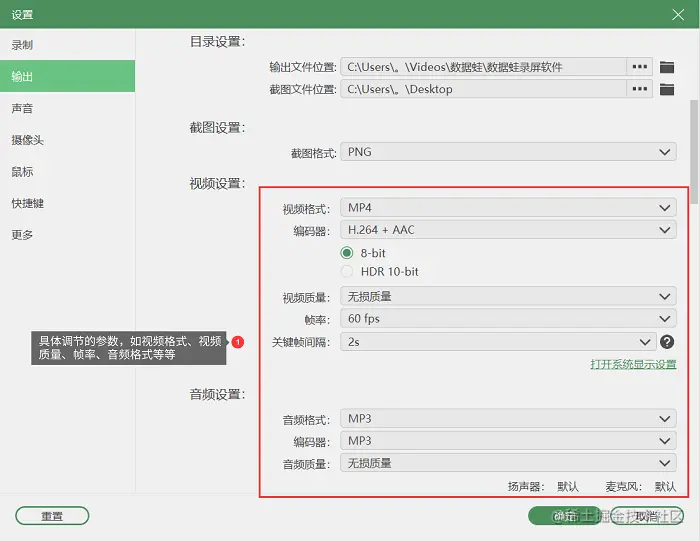Click the output file location path field
The image size is (700, 541).
(483, 67)
